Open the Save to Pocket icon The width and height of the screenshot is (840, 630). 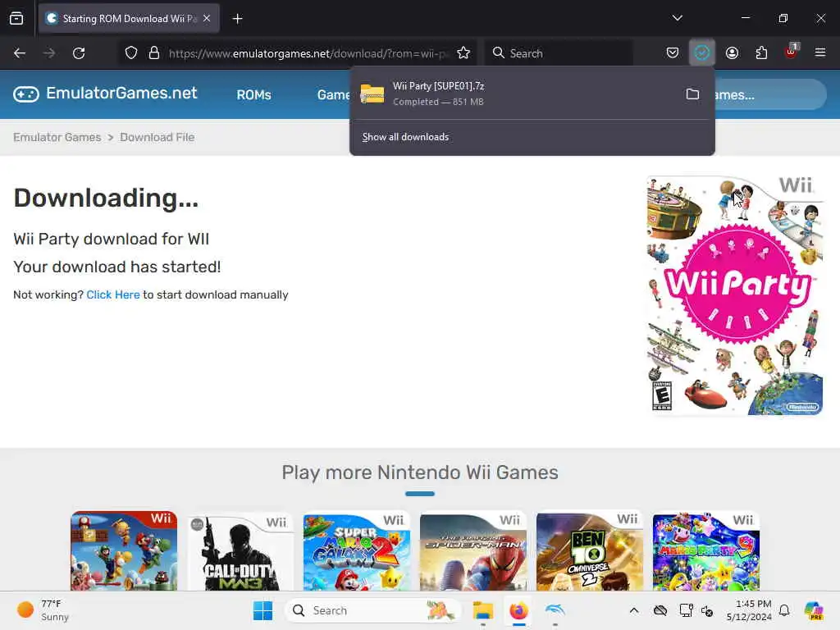pos(673,53)
